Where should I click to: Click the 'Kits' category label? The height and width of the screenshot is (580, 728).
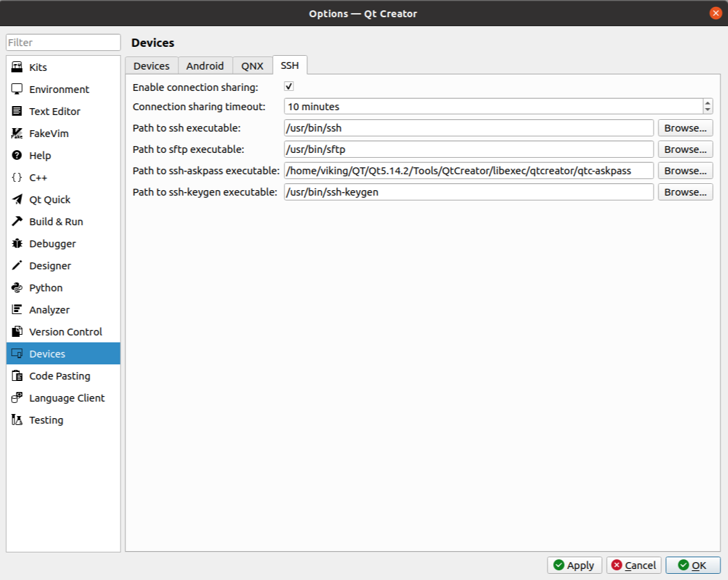38,68
